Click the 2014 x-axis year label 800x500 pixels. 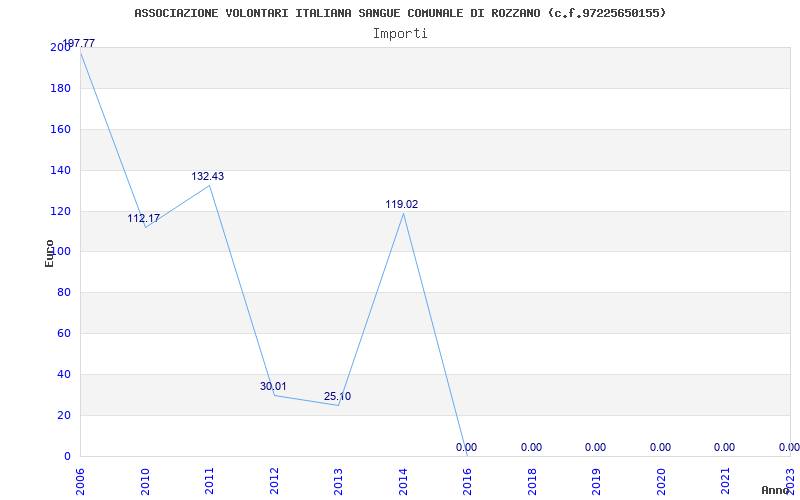(404, 482)
